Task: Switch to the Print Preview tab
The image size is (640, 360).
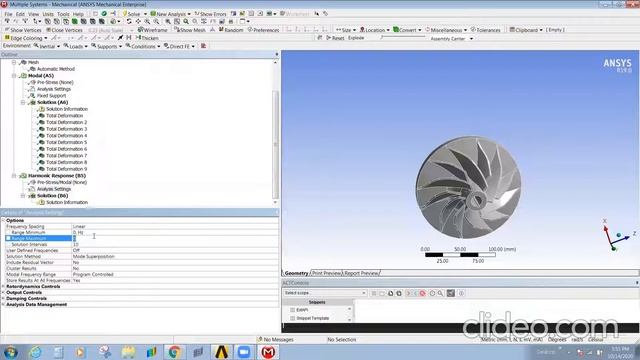Action: tap(326, 273)
